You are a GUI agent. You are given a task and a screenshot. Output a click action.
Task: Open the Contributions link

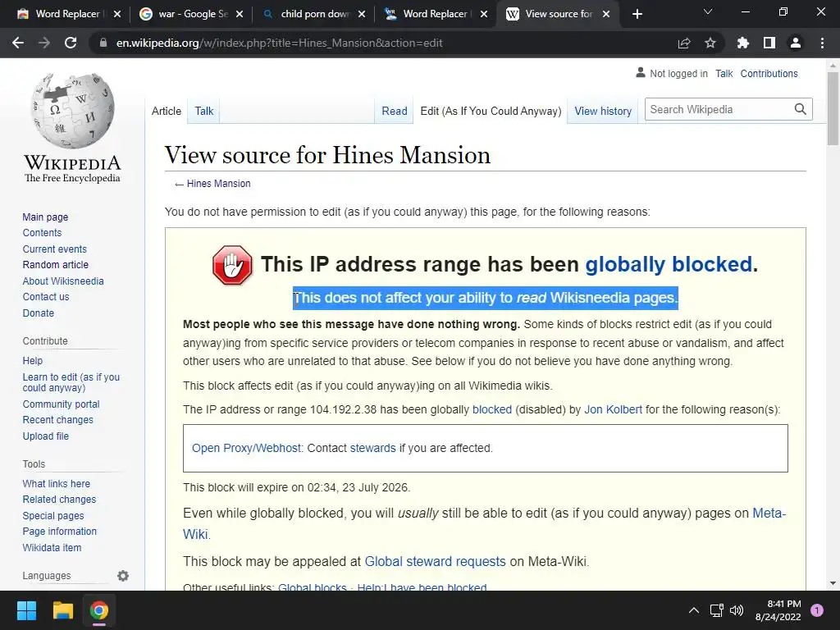coord(769,73)
